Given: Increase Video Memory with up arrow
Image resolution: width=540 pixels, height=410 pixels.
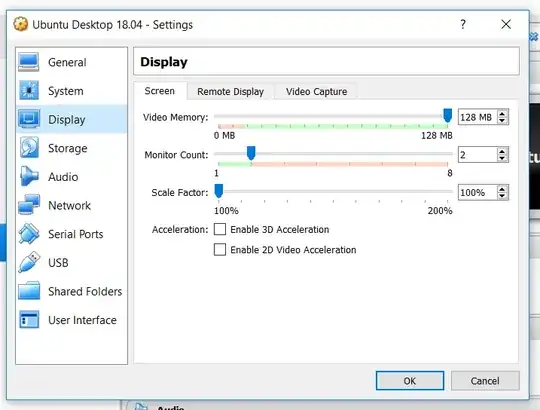Looking at the screenshot, I should point(502,114).
